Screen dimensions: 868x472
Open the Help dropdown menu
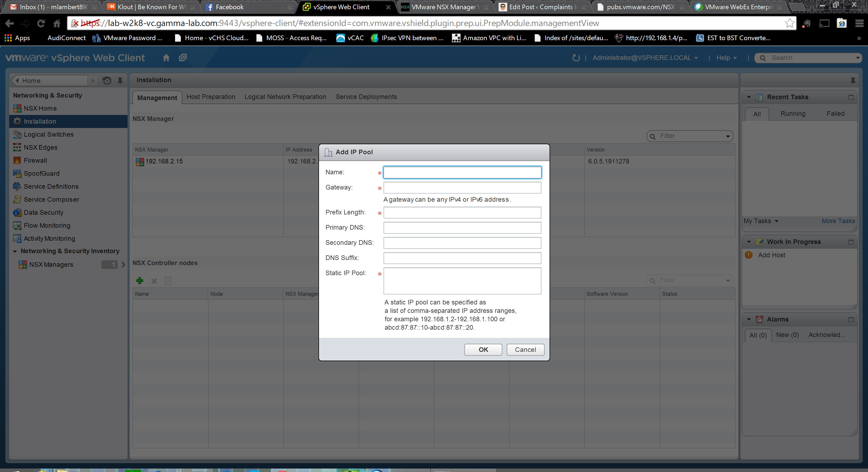coord(726,57)
